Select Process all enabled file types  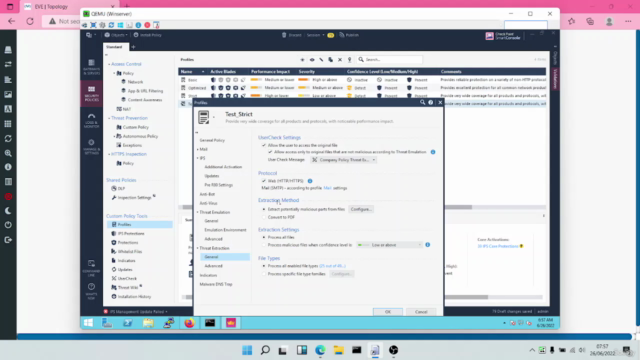[264, 266]
